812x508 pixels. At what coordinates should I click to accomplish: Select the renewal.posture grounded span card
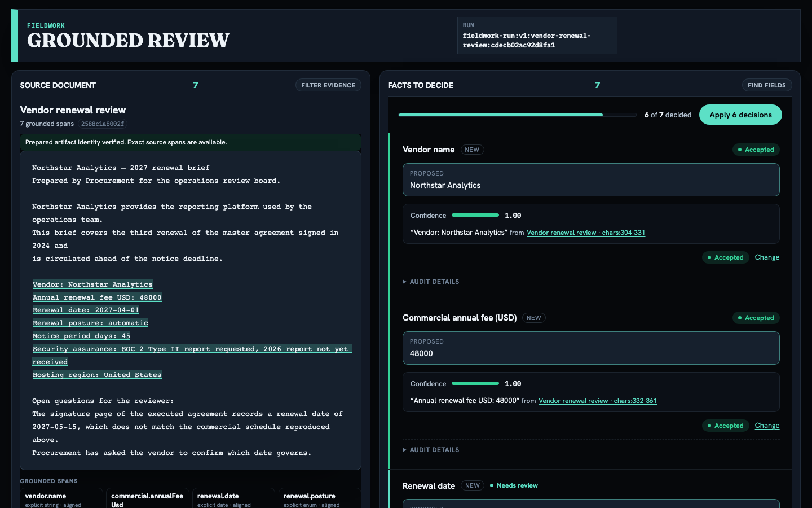(320, 499)
